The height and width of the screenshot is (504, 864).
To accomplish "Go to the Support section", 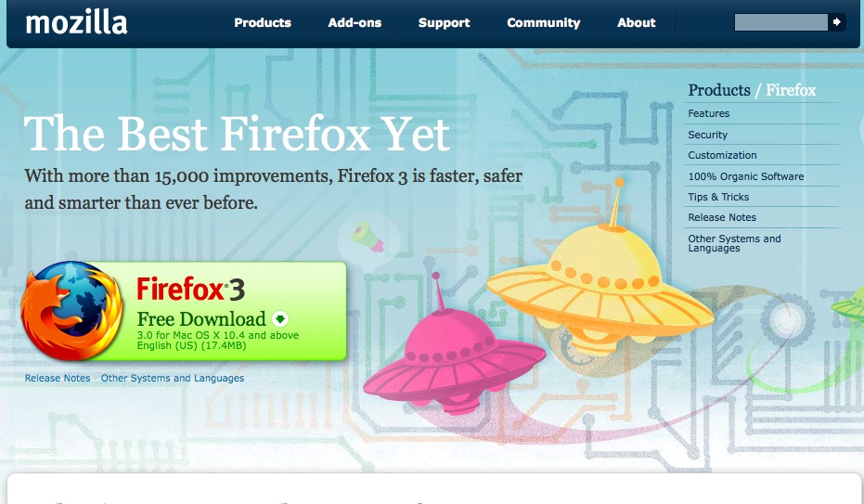I will coord(444,22).
